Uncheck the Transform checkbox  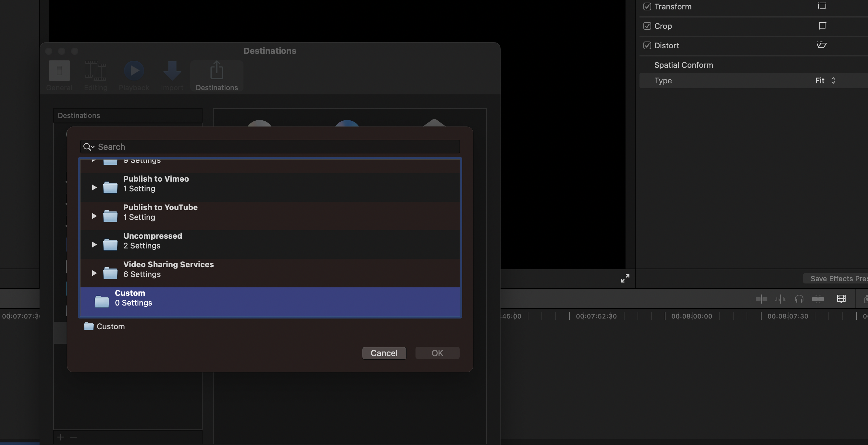[x=647, y=7]
